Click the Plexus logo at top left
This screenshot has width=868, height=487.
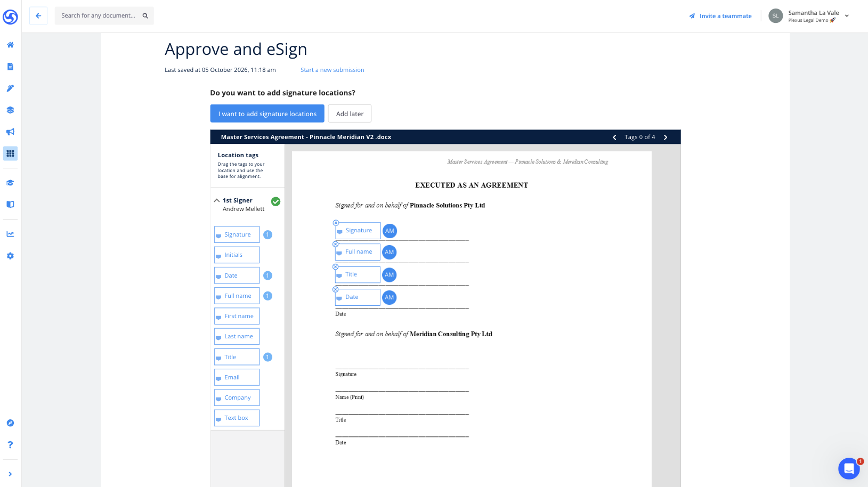tap(10, 17)
